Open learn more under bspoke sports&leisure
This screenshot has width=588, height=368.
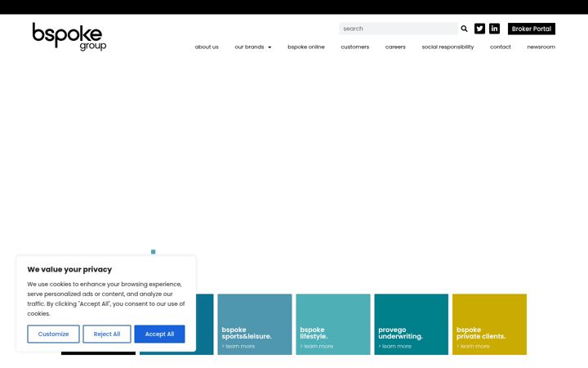click(238, 346)
